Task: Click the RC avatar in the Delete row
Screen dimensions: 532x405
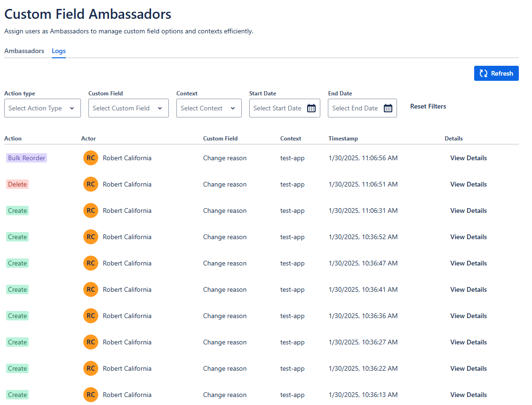Action: [91, 184]
